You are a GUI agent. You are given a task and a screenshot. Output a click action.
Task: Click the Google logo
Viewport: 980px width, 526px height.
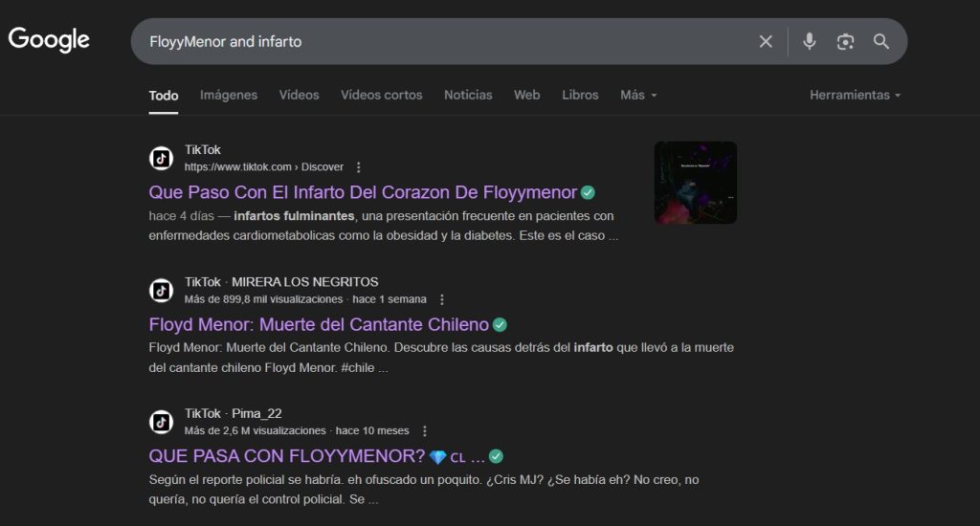click(x=49, y=40)
